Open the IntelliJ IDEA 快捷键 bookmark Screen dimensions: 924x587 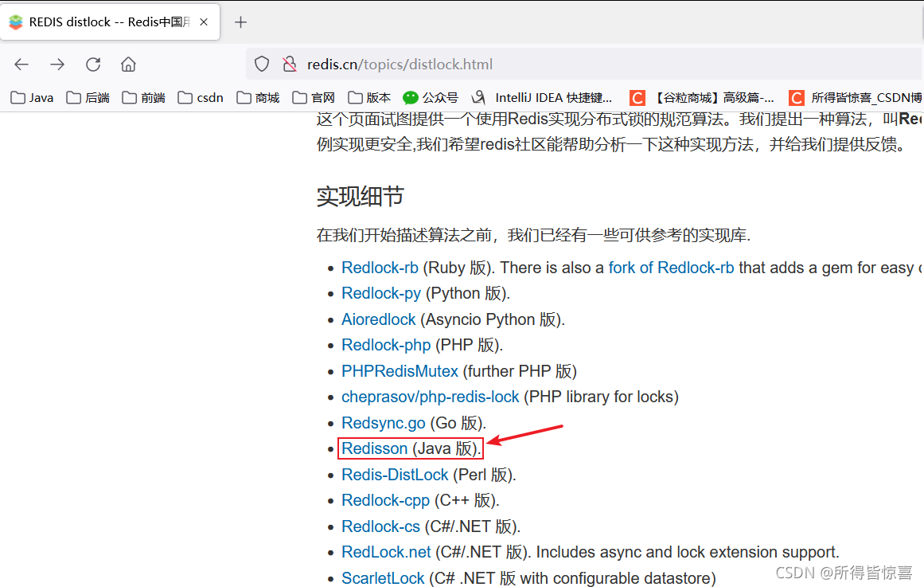(x=542, y=97)
